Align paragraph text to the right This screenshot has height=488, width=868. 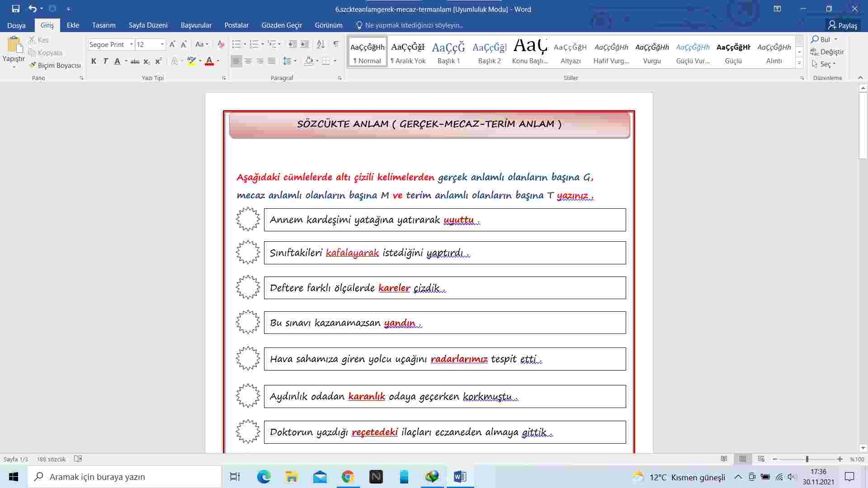[x=259, y=61]
